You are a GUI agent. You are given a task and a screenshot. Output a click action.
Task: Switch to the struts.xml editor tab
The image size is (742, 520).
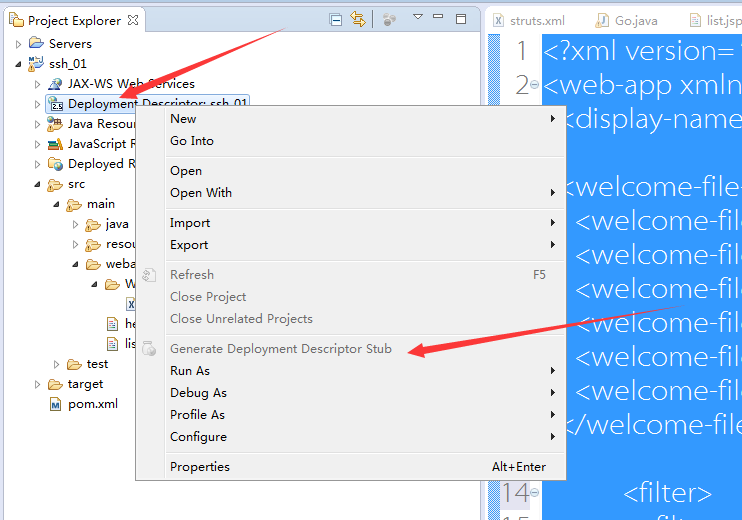click(x=529, y=21)
